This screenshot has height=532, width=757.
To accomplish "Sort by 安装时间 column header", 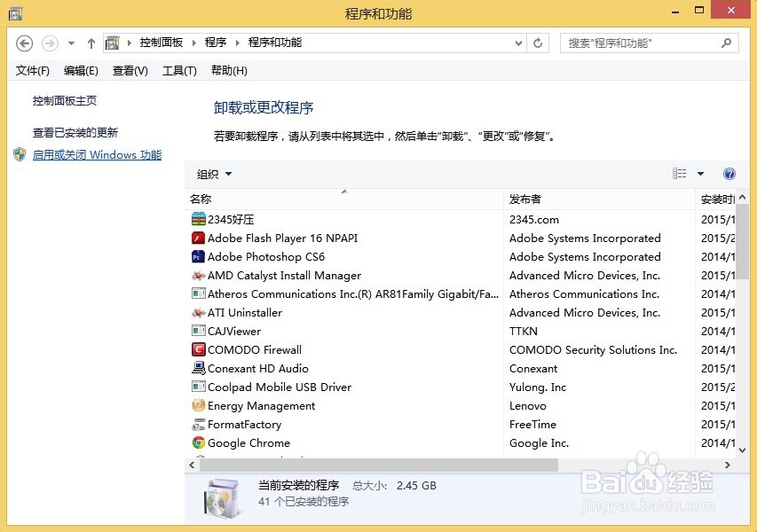I will [x=716, y=199].
